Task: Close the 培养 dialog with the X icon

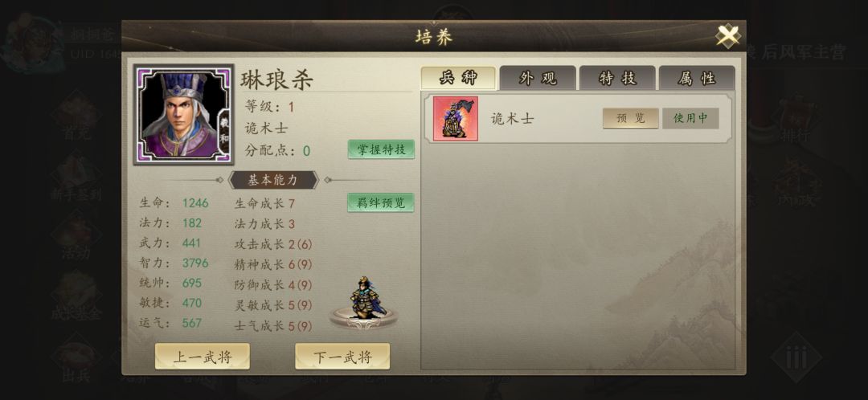Action: point(728,36)
